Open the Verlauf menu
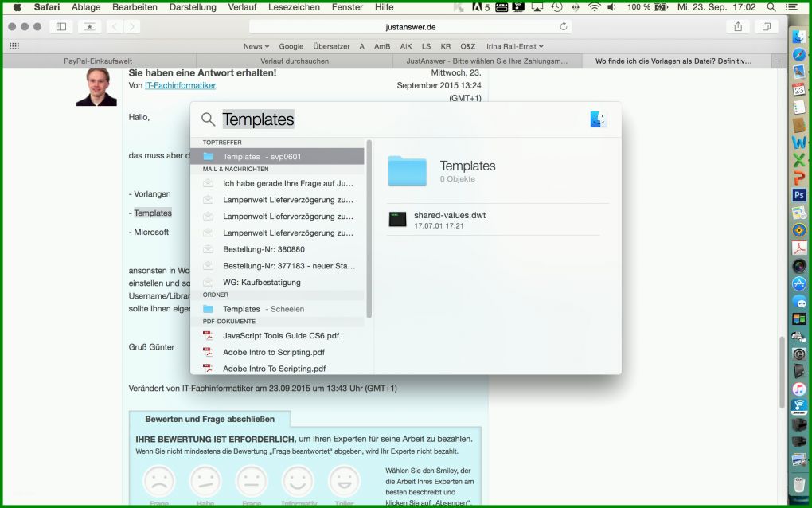 (242, 7)
